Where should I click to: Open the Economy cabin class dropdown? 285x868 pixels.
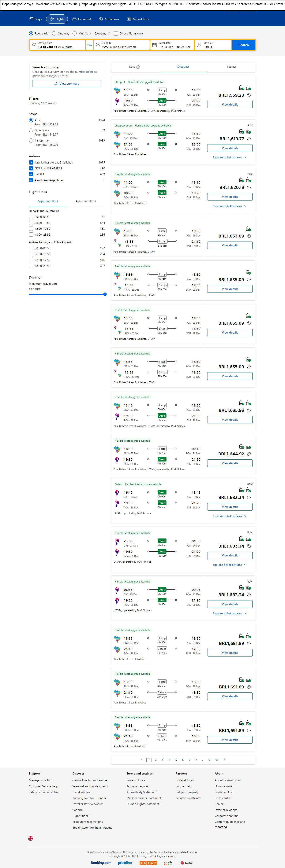click(x=102, y=34)
